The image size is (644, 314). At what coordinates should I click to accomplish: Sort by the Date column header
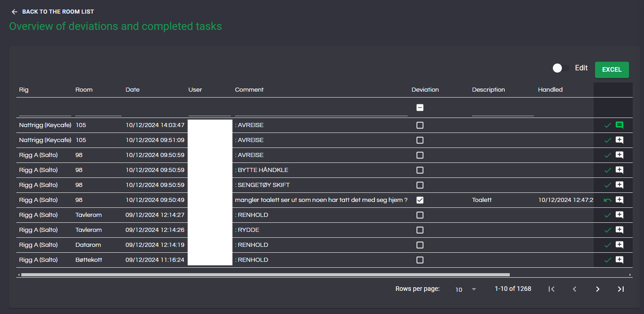(132, 90)
